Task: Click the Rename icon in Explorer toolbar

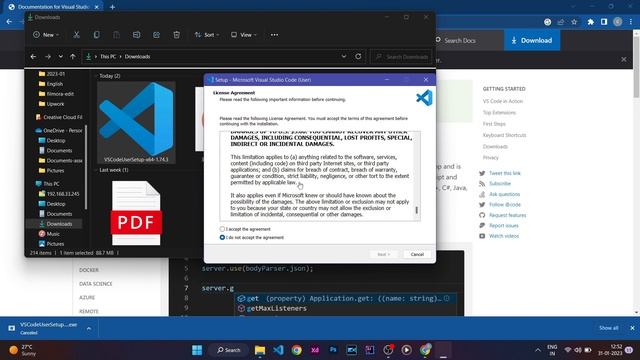Action: (x=136, y=35)
